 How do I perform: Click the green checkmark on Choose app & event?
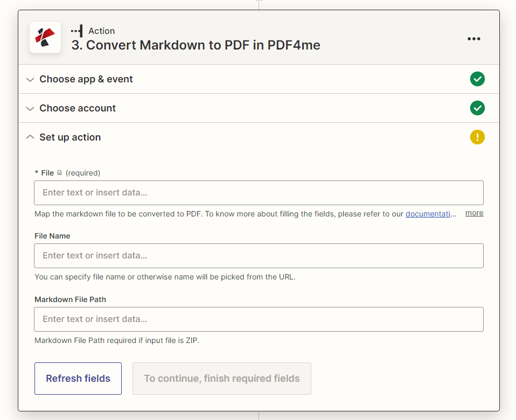point(477,79)
